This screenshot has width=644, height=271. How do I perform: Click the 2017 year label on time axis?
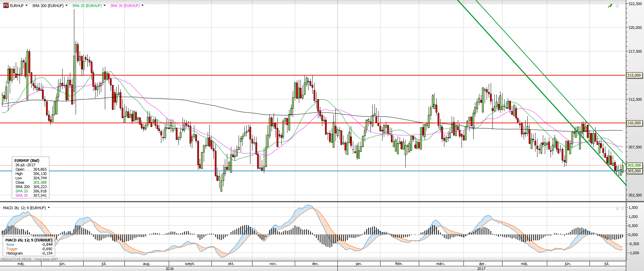click(x=481, y=269)
